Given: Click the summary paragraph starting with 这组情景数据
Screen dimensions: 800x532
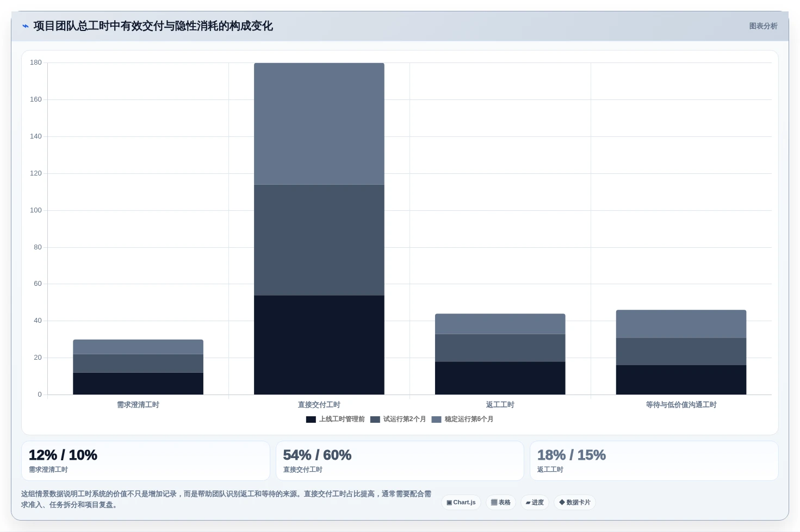Looking at the screenshot, I should [226, 499].
